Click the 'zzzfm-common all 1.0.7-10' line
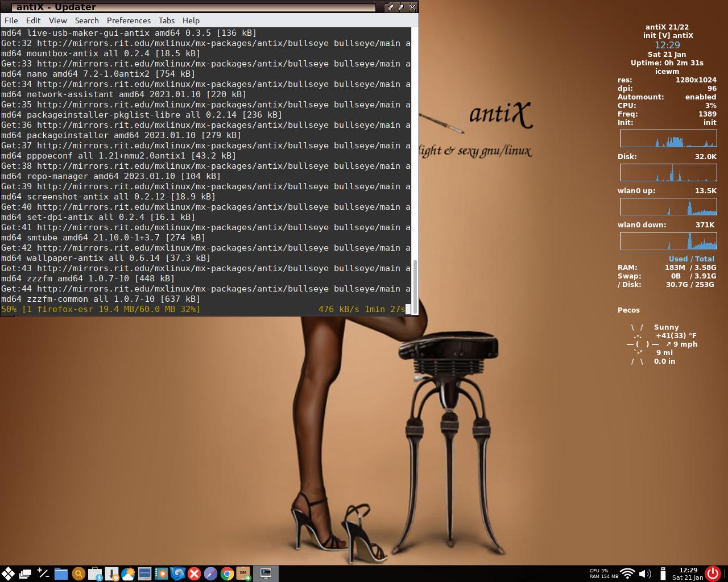728x582 pixels. pos(101,299)
